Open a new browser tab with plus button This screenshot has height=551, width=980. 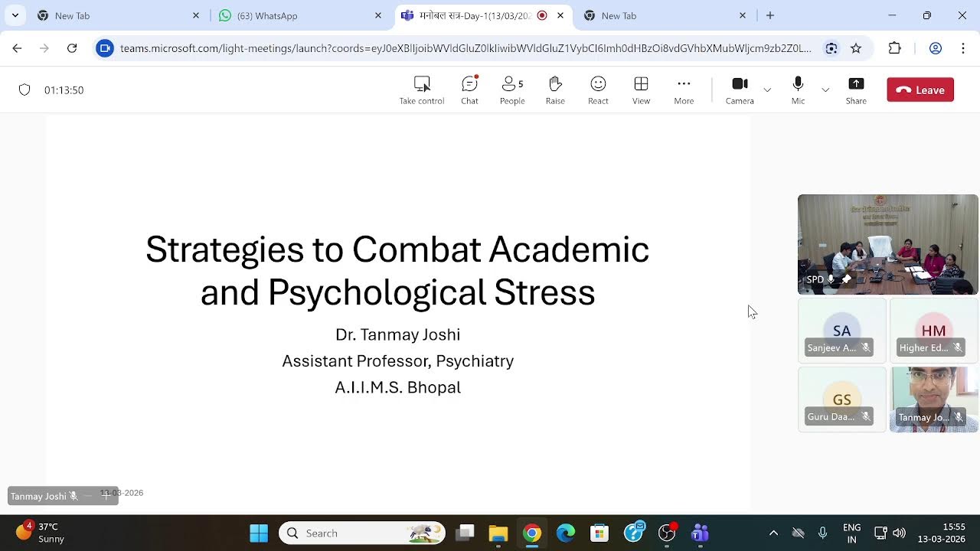[x=770, y=15]
